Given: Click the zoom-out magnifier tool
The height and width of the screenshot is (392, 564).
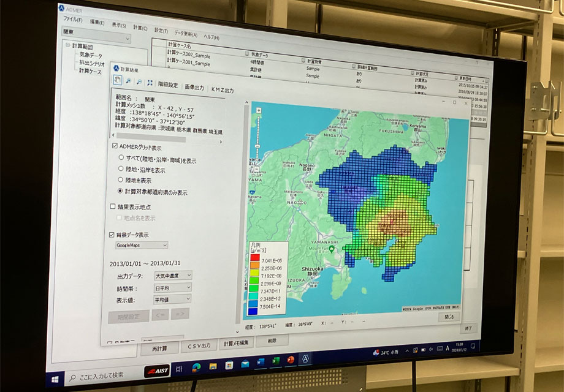Looking at the screenshot, I should (x=139, y=82).
